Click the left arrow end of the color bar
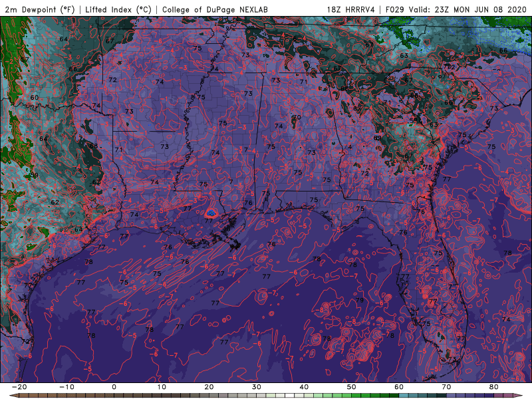The width and height of the screenshot is (532, 399). click(x=13, y=396)
